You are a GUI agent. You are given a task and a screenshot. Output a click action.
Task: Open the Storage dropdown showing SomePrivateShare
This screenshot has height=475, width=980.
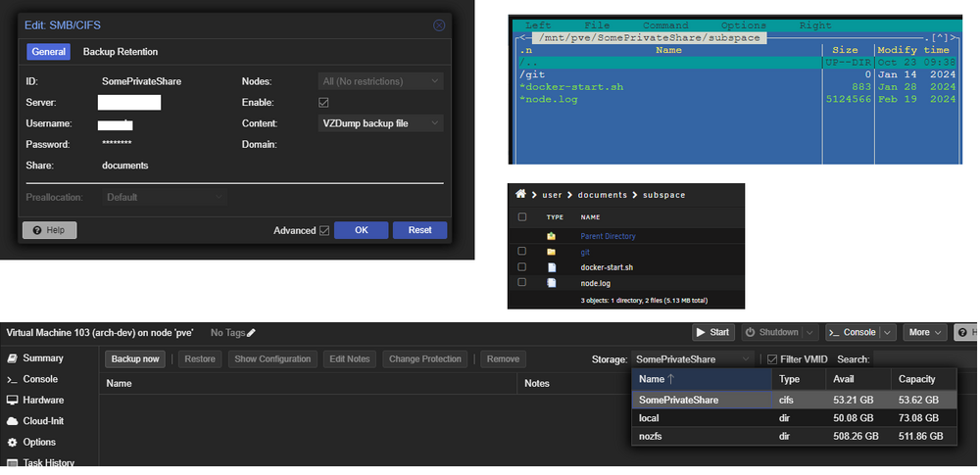(x=693, y=359)
